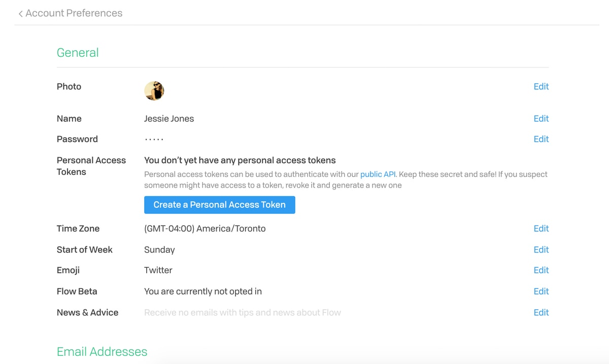
Task: Edit the Start of Week setting
Action: 541,250
